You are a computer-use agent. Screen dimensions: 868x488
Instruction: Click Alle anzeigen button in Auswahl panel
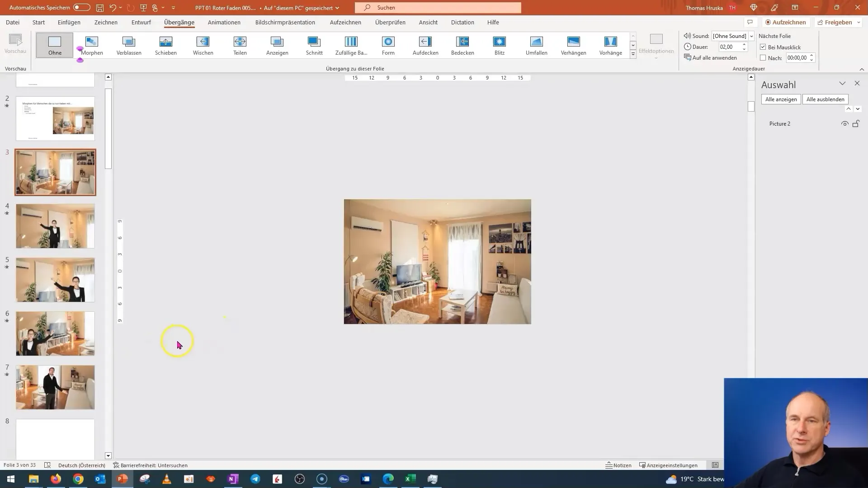coord(781,99)
